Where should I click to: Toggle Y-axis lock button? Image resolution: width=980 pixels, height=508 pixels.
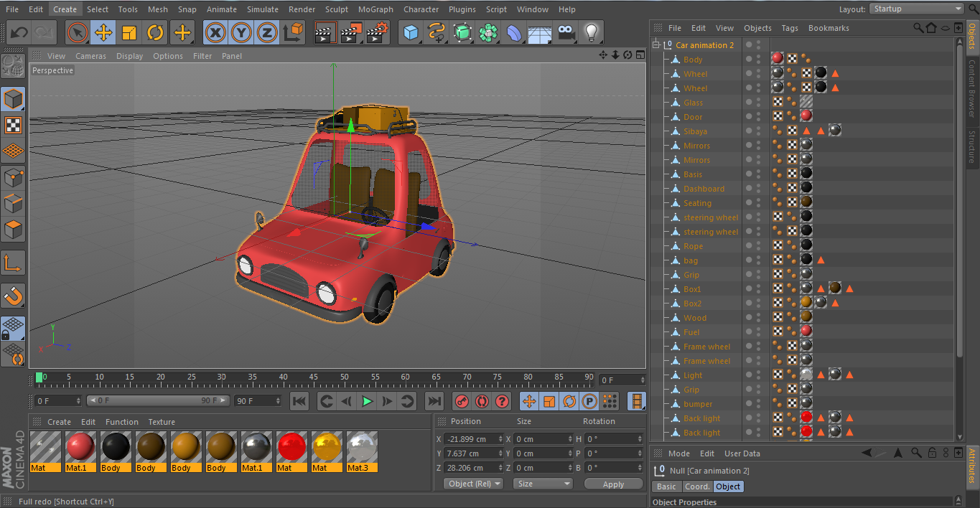241,32
